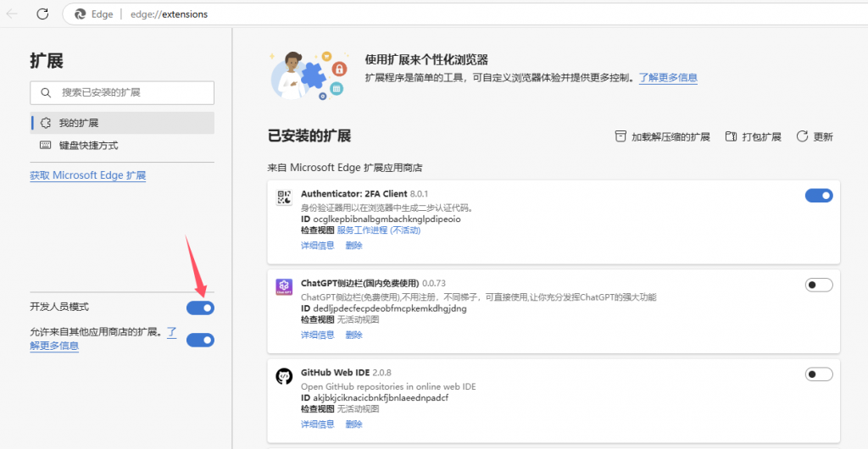The width and height of the screenshot is (868, 449).
Task: Click the GitHub Web IDE extension icon
Action: (x=284, y=376)
